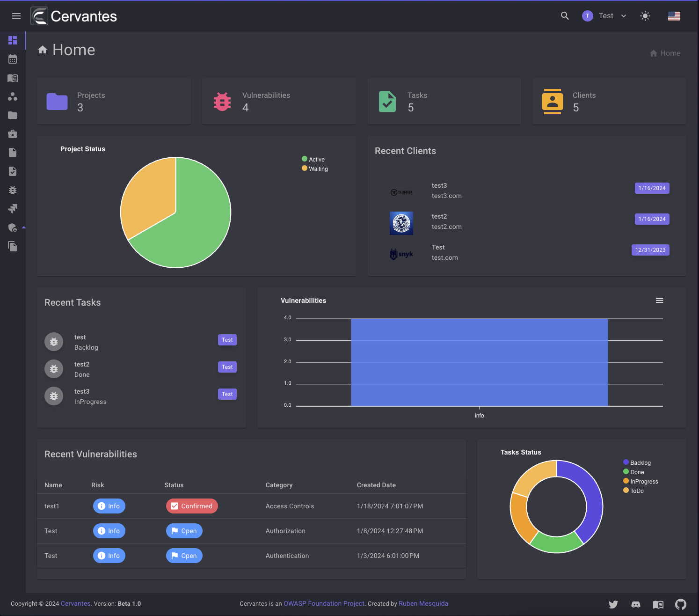699x616 pixels.
Task: Open the Workspaces three-dots sidebar icon
Action: point(13,96)
